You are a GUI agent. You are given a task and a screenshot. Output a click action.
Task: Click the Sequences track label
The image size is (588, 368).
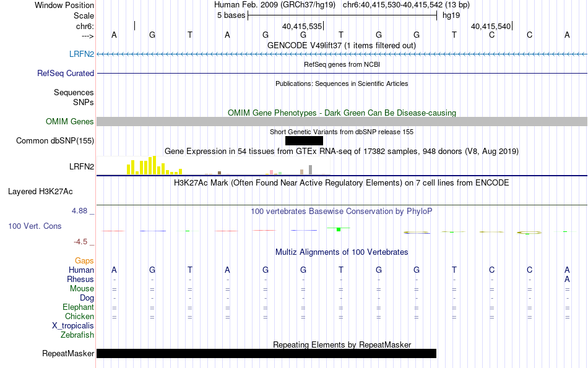(74, 92)
